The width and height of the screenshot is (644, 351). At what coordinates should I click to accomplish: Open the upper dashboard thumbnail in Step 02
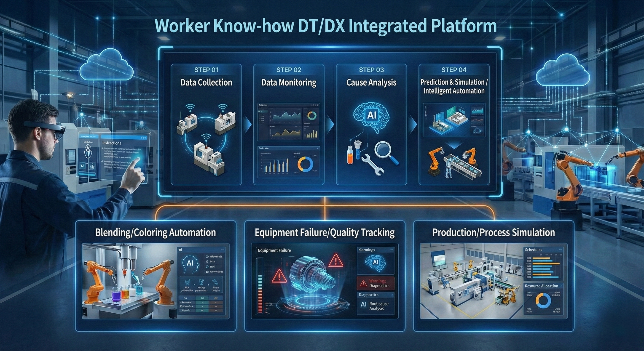click(289, 122)
